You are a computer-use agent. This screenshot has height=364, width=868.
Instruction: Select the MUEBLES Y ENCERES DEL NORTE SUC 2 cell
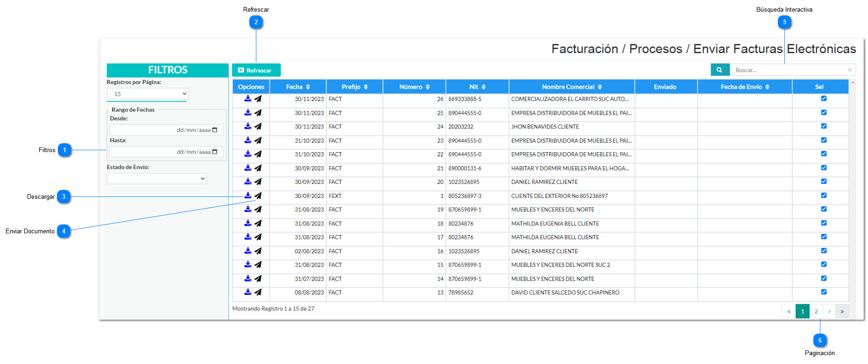(572, 265)
